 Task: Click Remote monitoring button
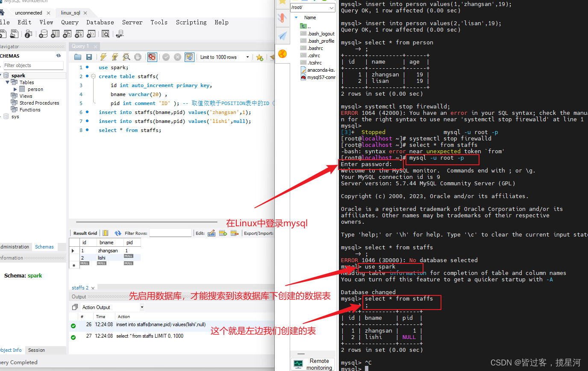[x=313, y=364]
